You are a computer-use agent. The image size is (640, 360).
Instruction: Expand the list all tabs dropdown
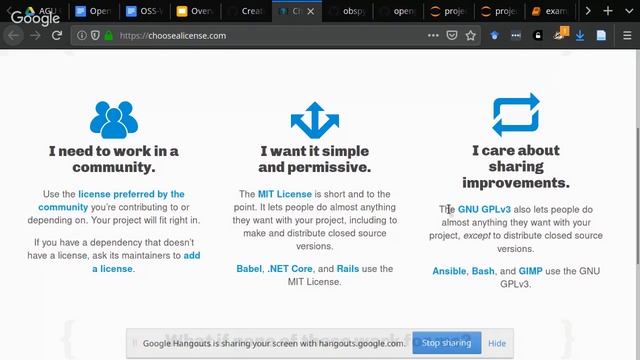click(629, 11)
